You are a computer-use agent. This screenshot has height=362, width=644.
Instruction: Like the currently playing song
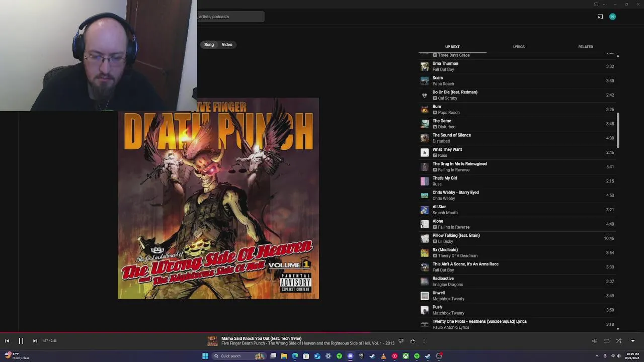click(413, 341)
